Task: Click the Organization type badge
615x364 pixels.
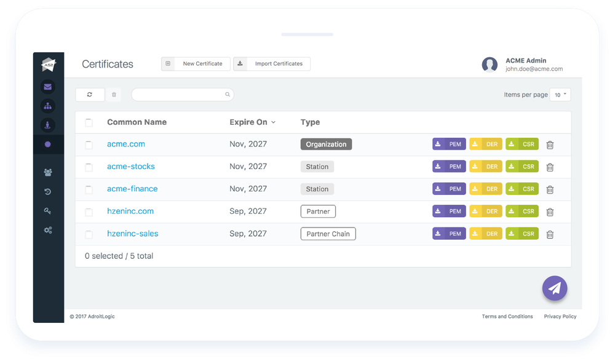Action: [x=327, y=144]
